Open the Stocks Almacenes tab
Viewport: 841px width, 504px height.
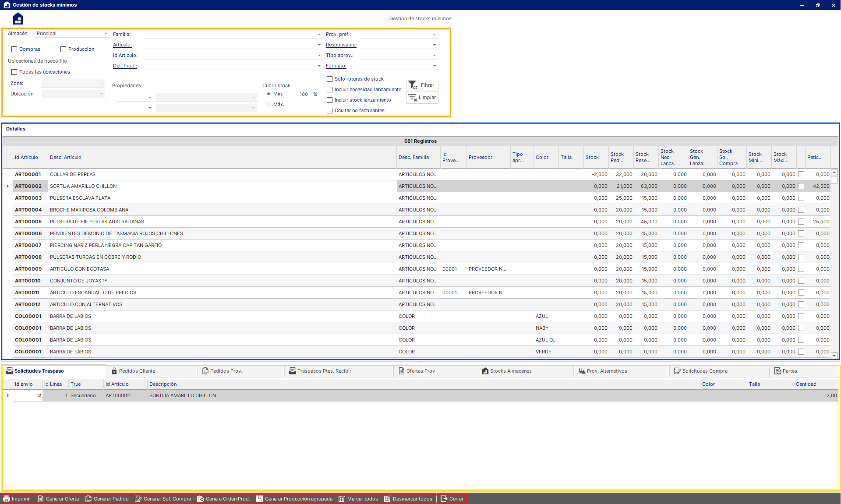click(510, 371)
